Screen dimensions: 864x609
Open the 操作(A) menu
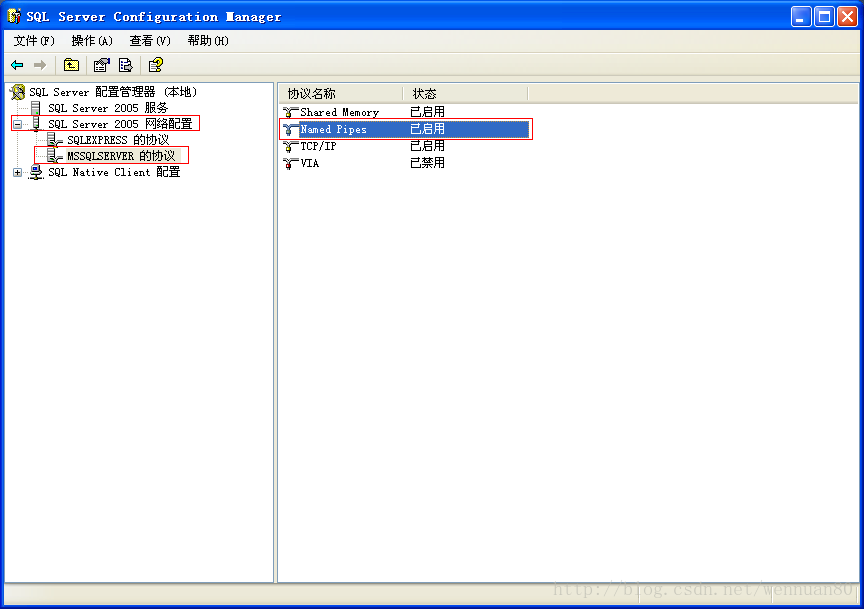92,41
